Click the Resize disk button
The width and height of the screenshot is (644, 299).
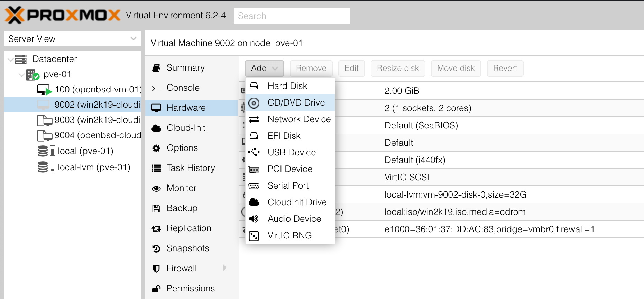(398, 68)
